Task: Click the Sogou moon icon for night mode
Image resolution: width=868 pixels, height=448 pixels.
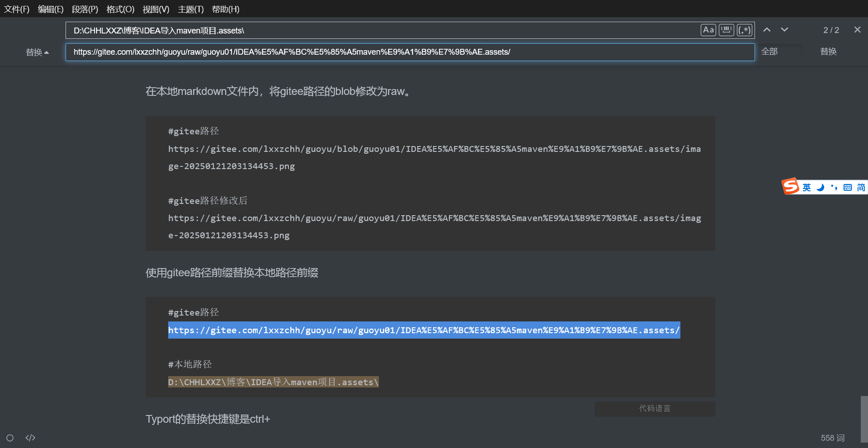Action: (821, 187)
